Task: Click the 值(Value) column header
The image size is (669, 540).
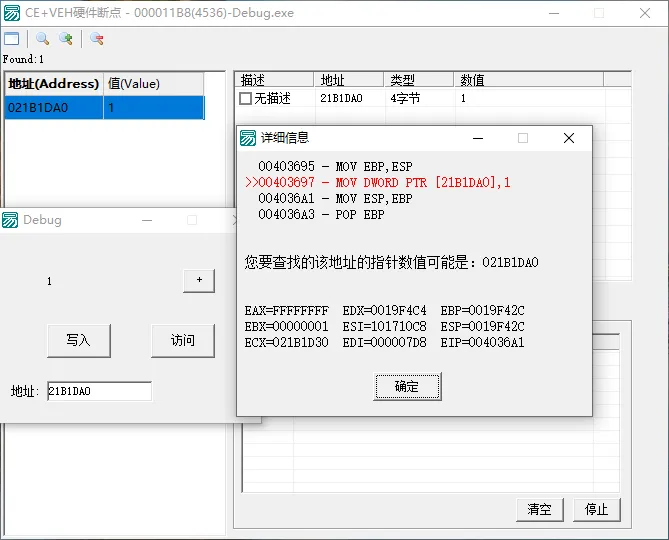Action: coord(152,84)
